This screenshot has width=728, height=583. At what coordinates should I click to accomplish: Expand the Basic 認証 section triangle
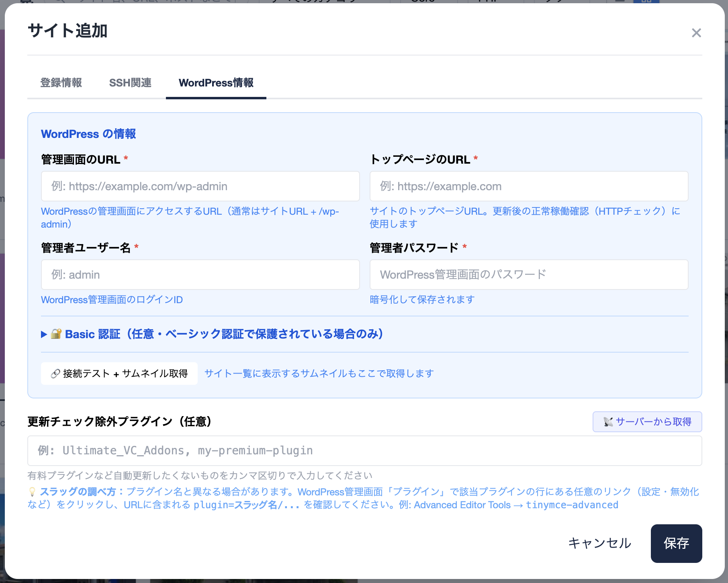pyautogui.click(x=44, y=334)
